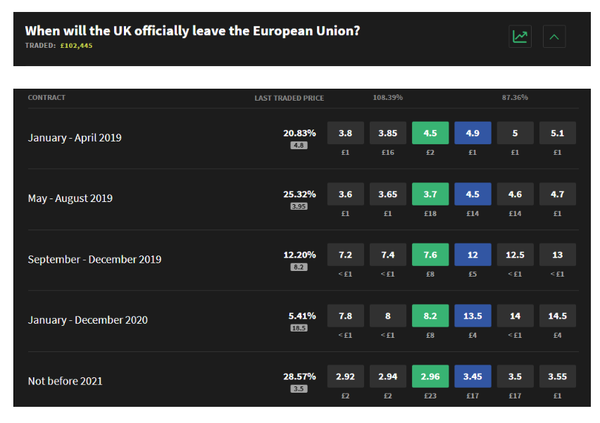This screenshot has width=600, height=423.
Task: Click blue 3.45 price for Not before 2021
Action: 473,377
